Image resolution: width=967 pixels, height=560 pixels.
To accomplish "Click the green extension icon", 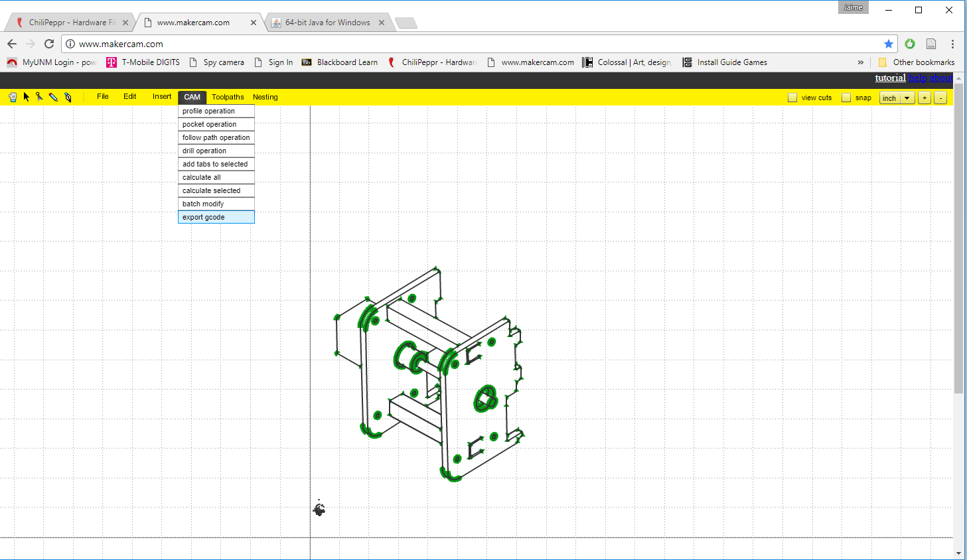I will tap(910, 44).
